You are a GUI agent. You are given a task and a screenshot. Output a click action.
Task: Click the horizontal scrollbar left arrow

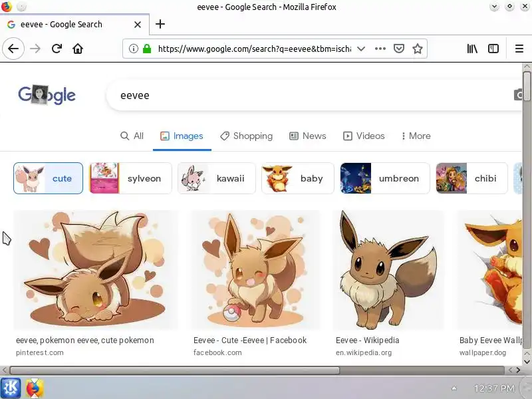(x=4, y=370)
